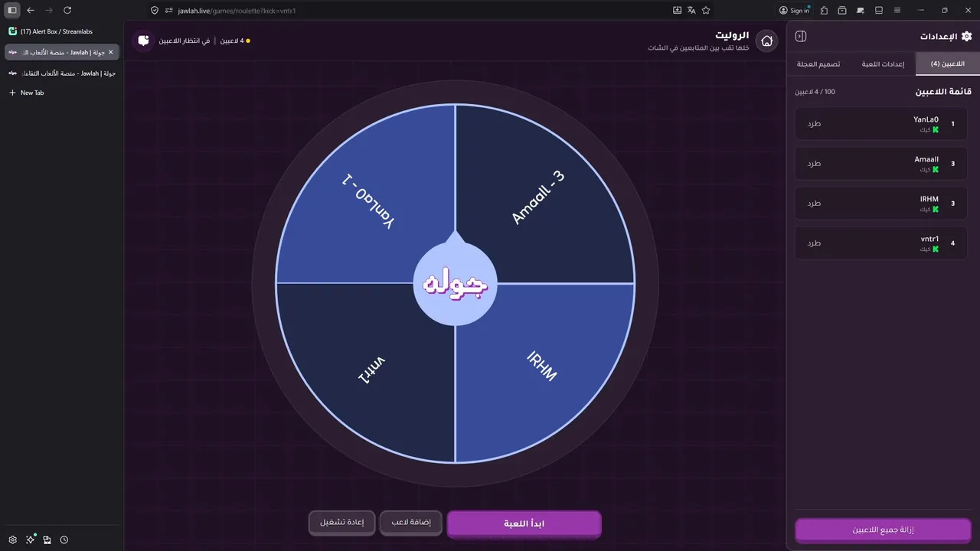Click the shield tracking protection icon

[x=155, y=10]
